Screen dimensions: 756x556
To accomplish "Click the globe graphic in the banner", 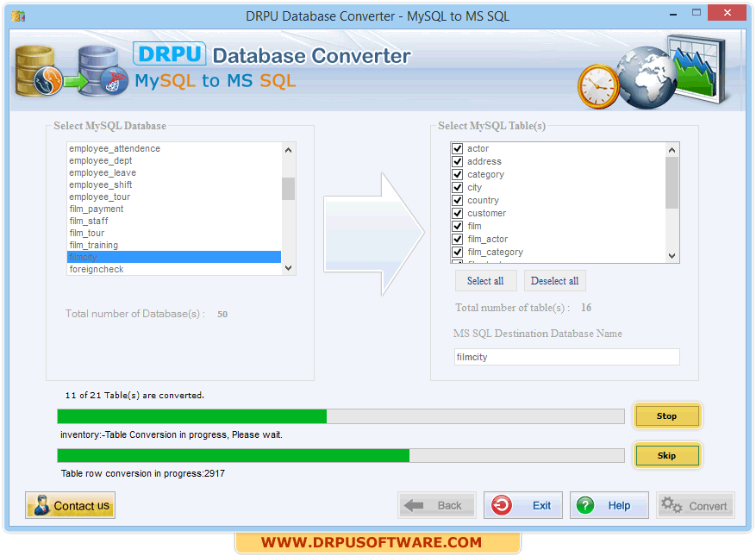I will pos(647,78).
